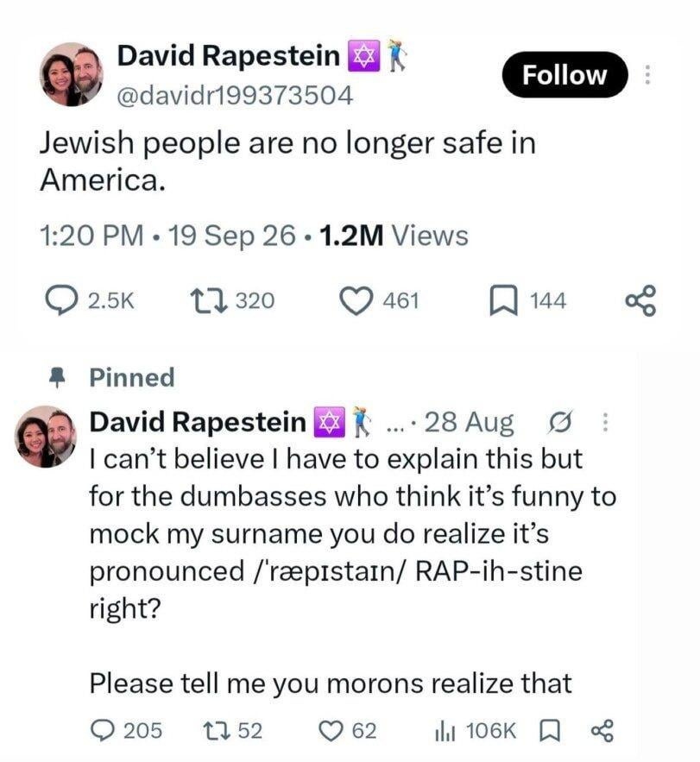The width and height of the screenshot is (700, 762).
Task: Click the 1.2M Views count
Action: [x=394, y=236]
